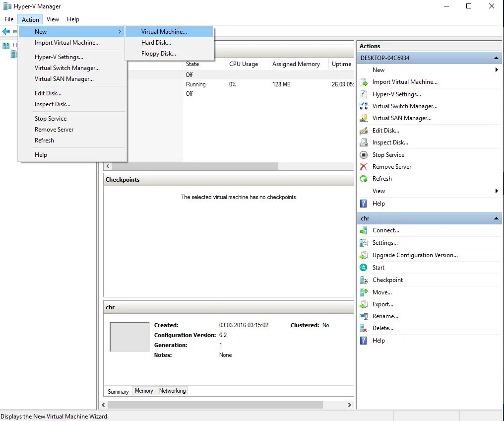This screenshot has height=421, width=504.
Task: Click Hyper-V Manager title bar app icon
Action: point(7,6)
